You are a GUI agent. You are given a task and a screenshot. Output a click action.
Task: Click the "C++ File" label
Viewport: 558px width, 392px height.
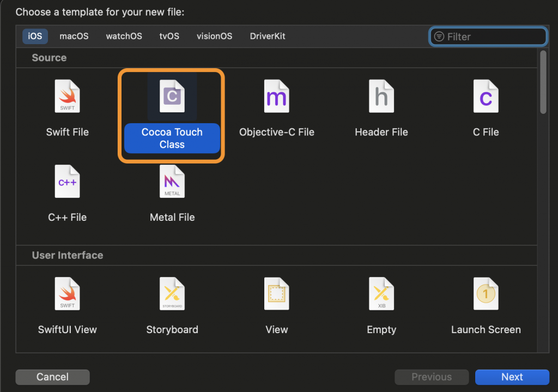(67, 217)
